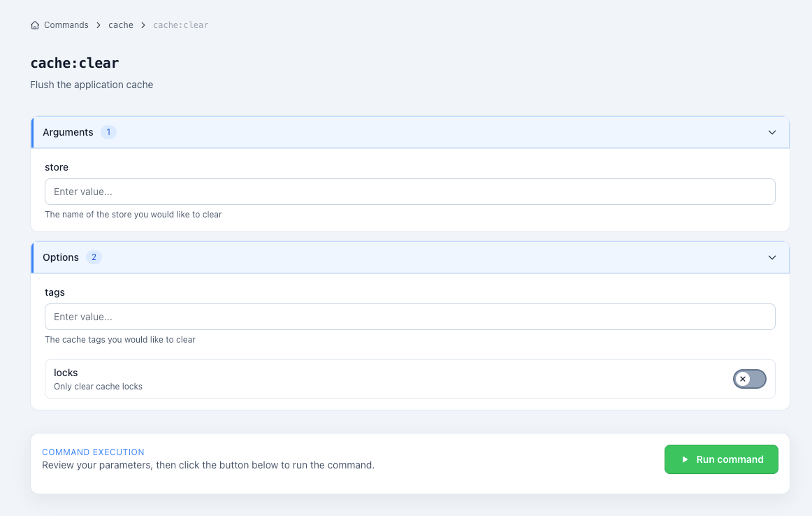Go to Commands in the breadcrumb
Viewport: 812px width, 516px height.
point(66,25)
